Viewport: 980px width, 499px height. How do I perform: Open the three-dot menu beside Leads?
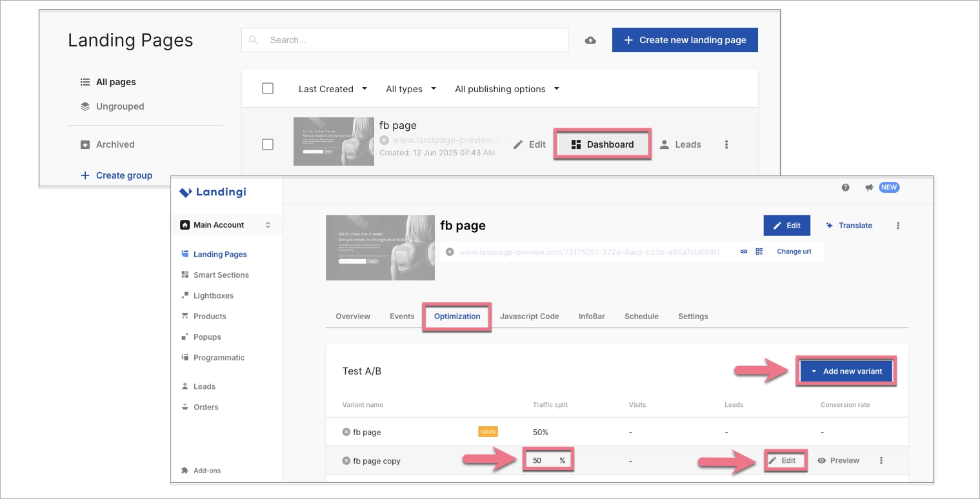[x=726, y=144]
